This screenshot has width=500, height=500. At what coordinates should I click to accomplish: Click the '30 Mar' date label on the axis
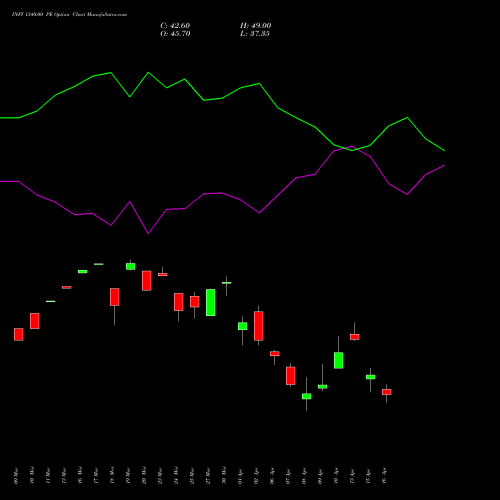[225, 476]
